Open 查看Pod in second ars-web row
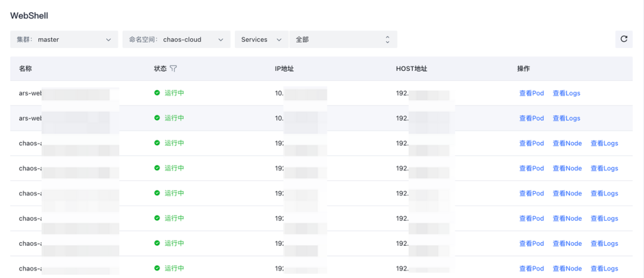 pyautogui.click(x=531, y=118)
